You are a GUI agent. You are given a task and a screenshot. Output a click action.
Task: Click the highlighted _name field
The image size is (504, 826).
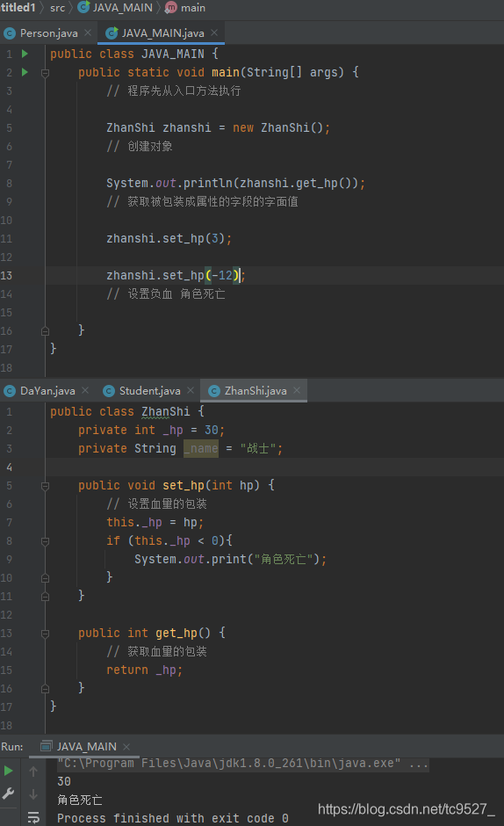point(201,449)
